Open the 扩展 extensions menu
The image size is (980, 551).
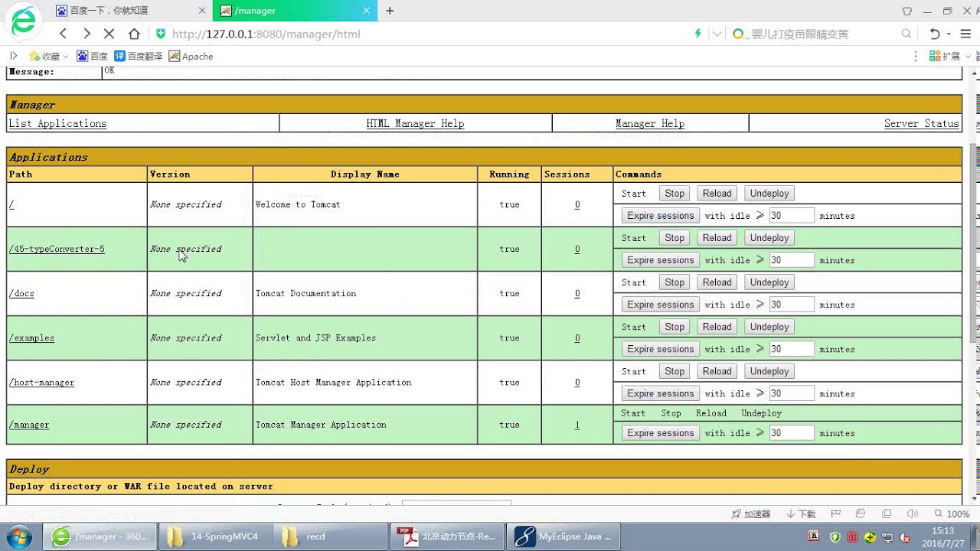click(x=949, y=56)
